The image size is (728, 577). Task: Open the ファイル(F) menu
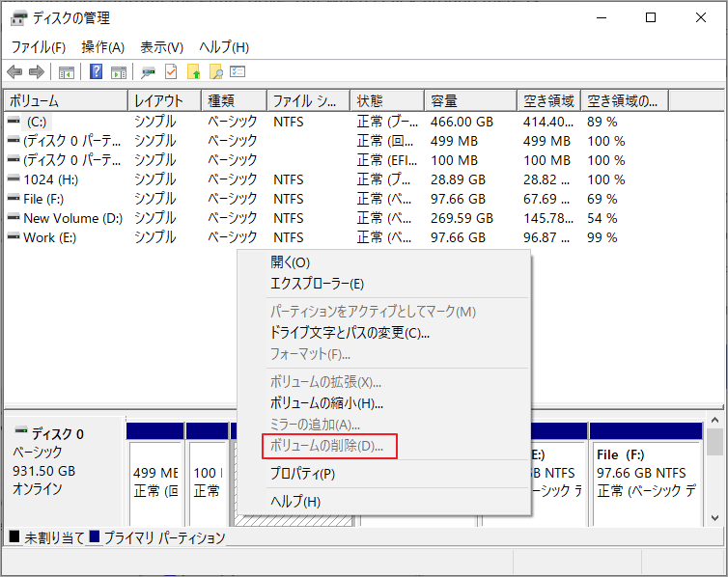[38, 47]
